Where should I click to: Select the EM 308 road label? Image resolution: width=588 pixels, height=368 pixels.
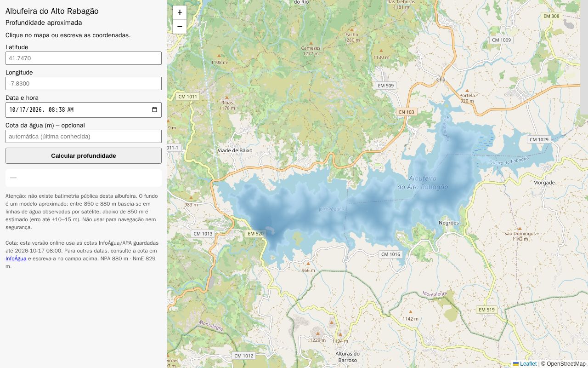click(x=551, y=16)
